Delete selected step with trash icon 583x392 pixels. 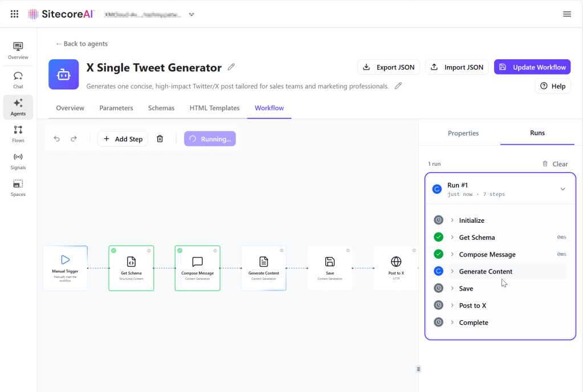click(x=160, y=139)
